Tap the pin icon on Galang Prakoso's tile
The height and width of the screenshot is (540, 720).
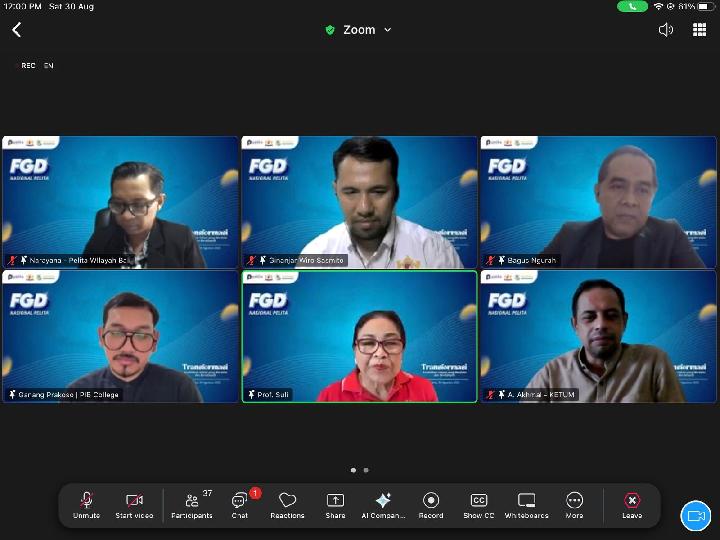tap(12, 394)
